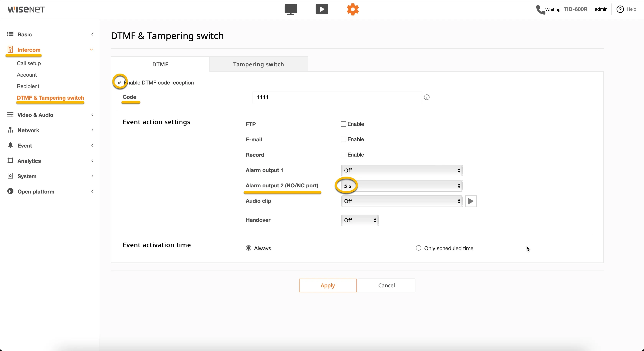This screenshot has height=351, width=644.
Task: Select Only scheduled time radio button
Action: (418, 248)
